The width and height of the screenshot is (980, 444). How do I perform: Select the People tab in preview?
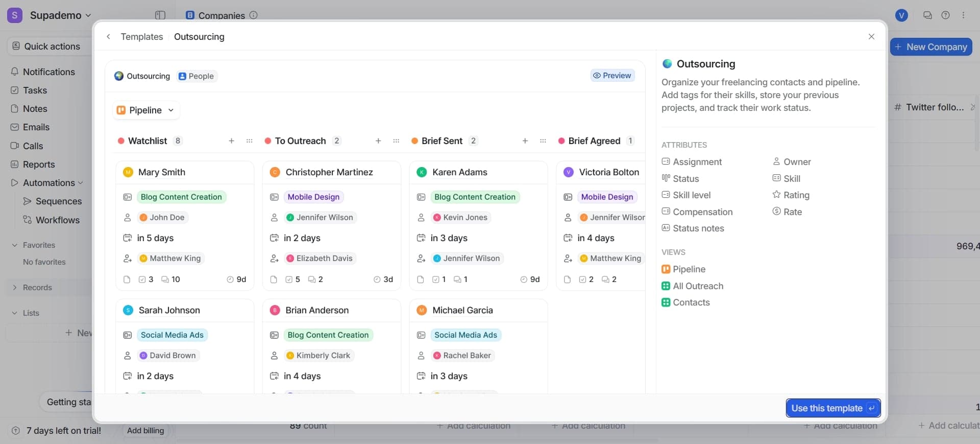197,76
